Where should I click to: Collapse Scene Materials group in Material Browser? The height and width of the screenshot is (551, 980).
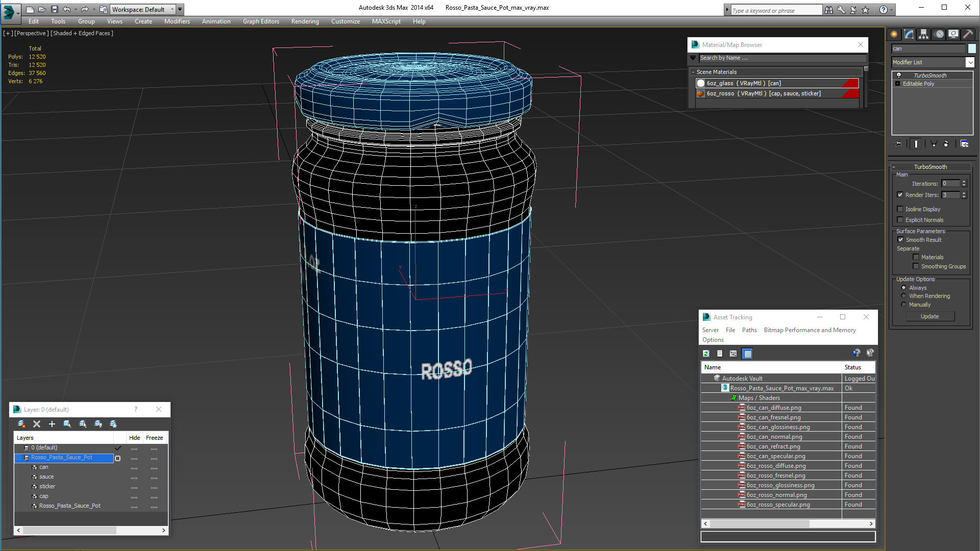[x=693, y=72]
